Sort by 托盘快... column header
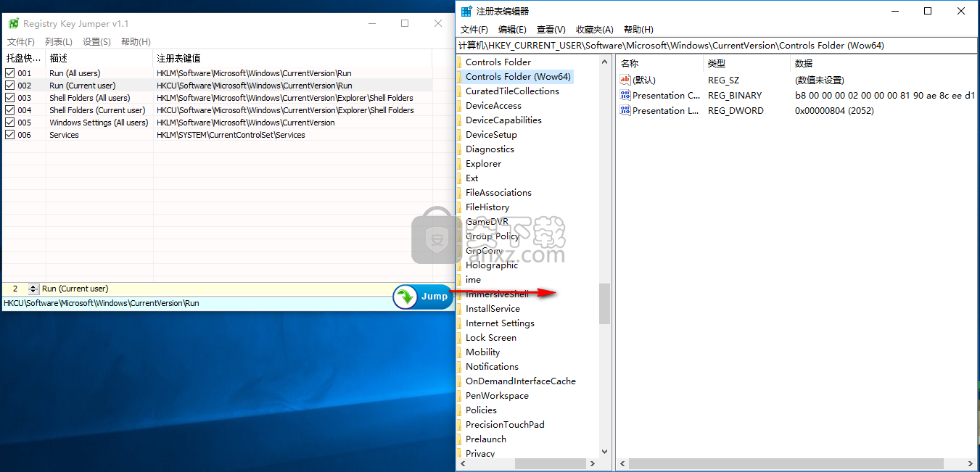This screenshot has width=980, height=472. (24, 58)
